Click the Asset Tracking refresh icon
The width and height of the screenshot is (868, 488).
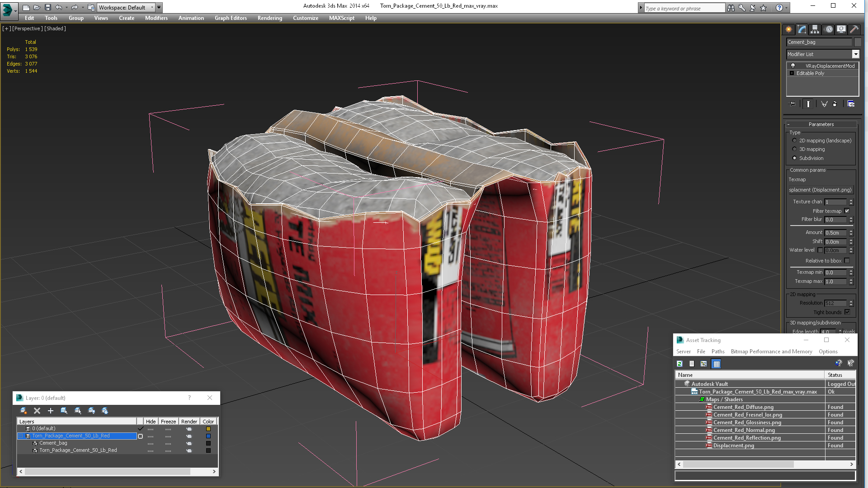click(x=679, y=364)
